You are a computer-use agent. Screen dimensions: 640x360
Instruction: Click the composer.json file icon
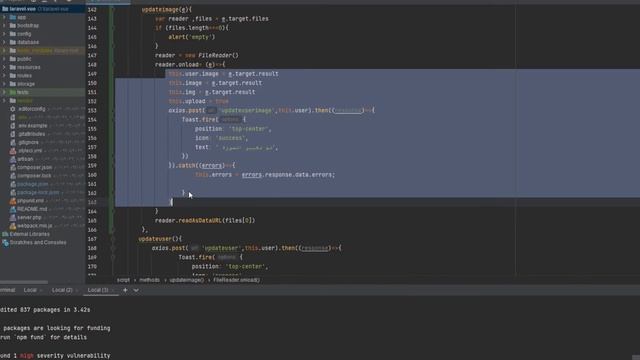tap(13, 167)
